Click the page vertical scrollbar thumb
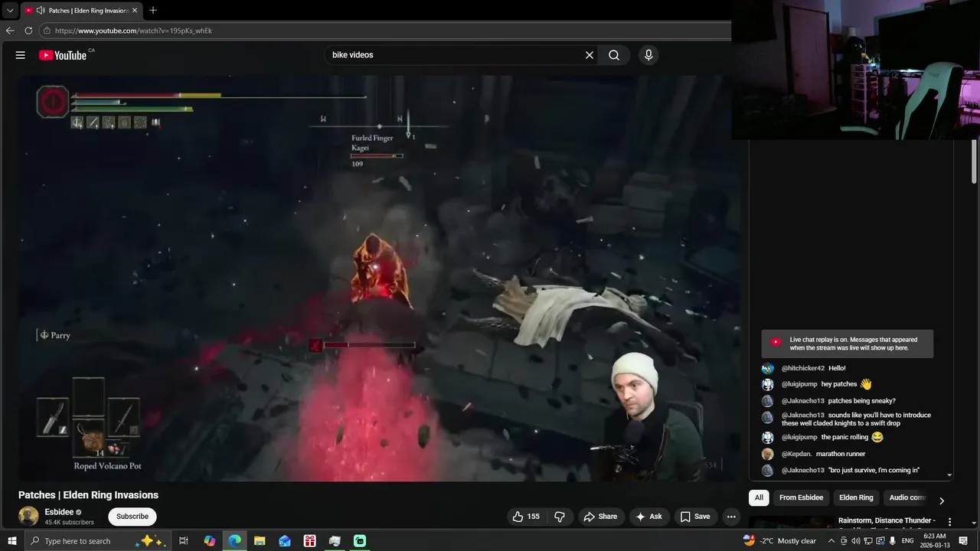This screenshot has height=551, width=980. pyautogui.click(x=975, y=161)
